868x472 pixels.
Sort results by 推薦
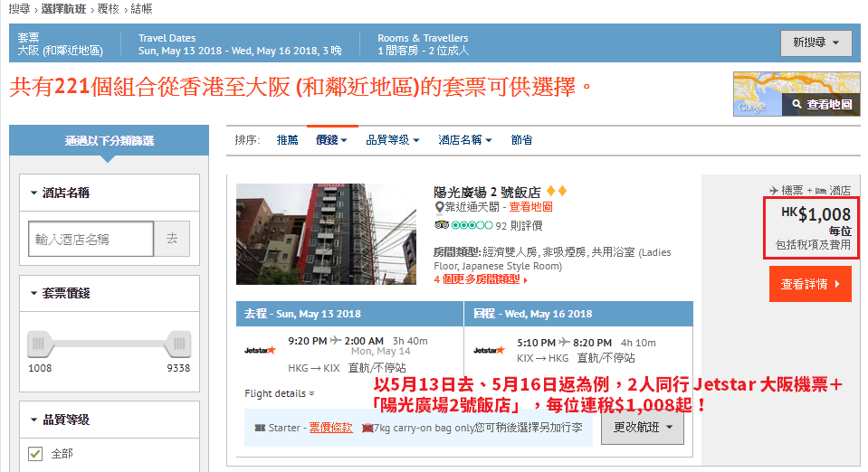287,140
